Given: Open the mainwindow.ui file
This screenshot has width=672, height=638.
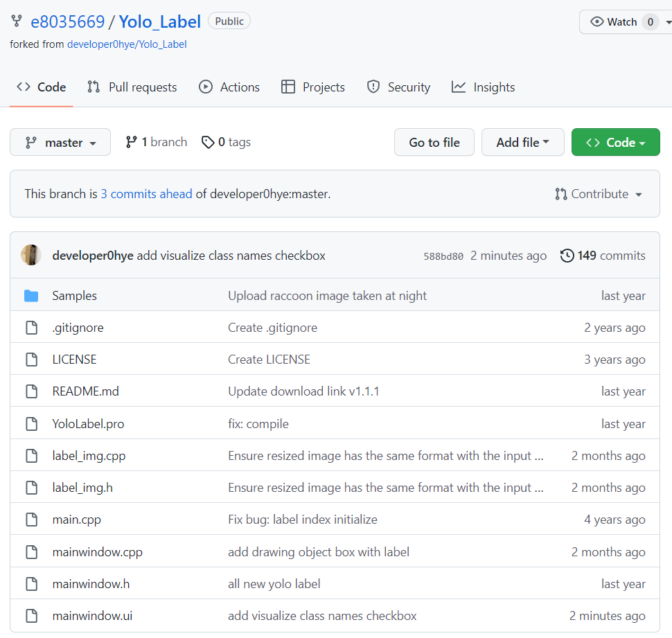Looking at the screenshot, I should coord(92,616).
